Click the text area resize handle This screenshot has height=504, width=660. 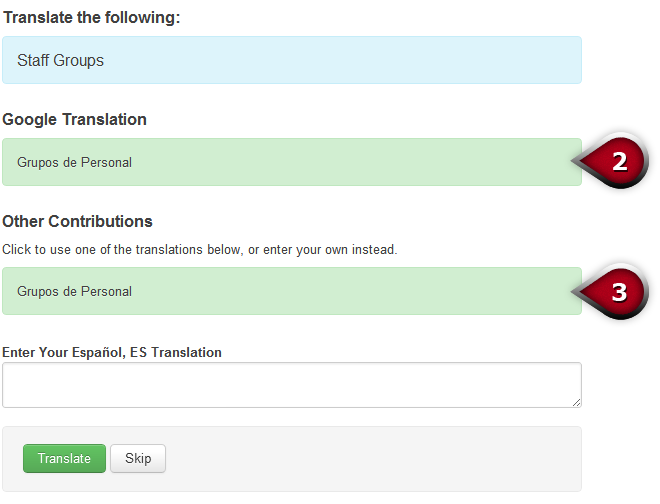[576, 402]
